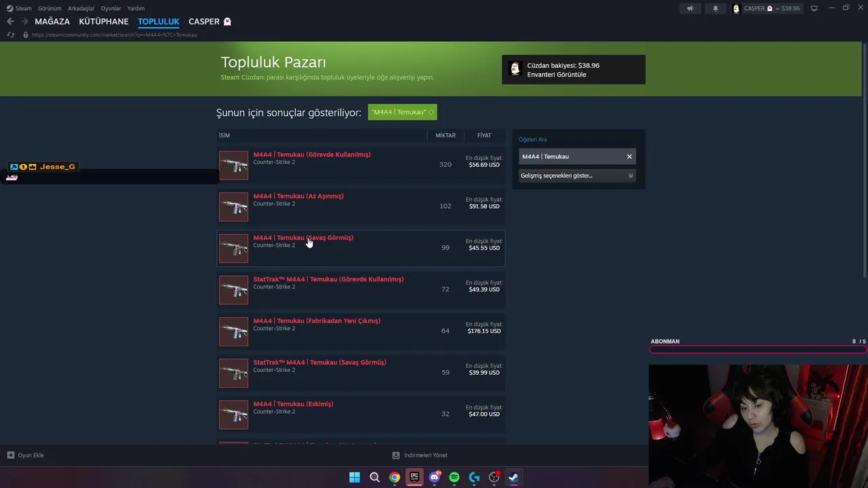This screenshot has height=488, width=868.
Task: Click the $91.58 USD price
Action: (484, 206)
